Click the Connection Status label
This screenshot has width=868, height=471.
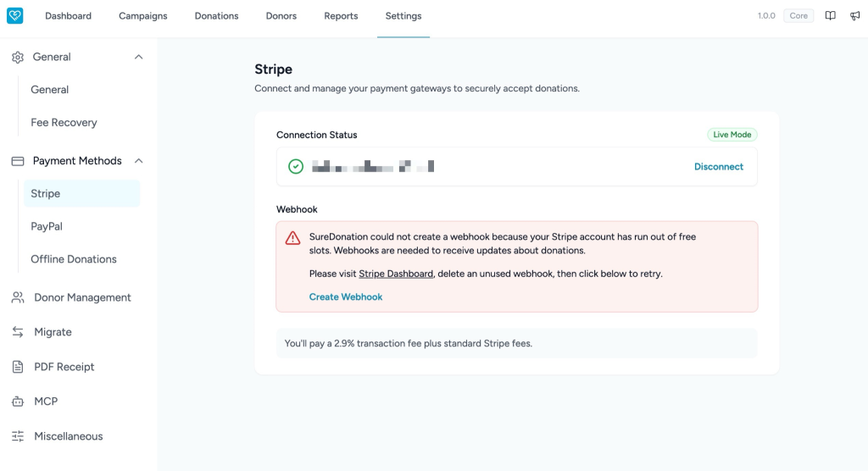317,135
